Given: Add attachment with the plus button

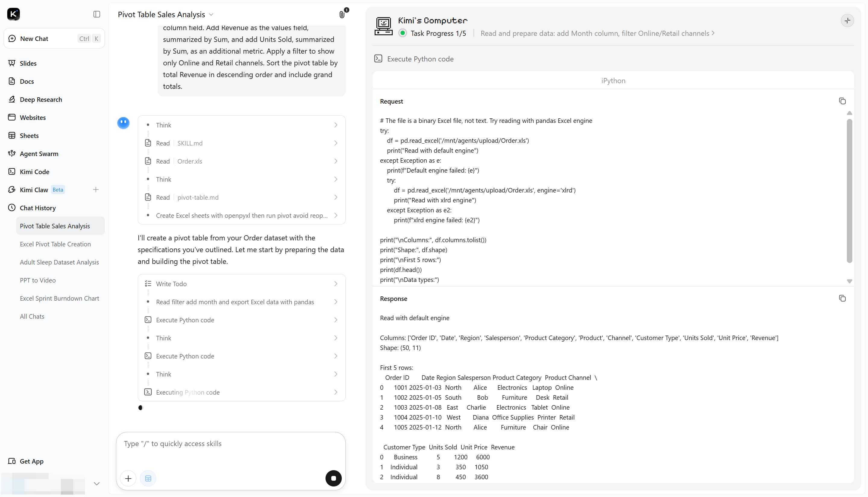Looking at the screenshot, I should pos(128,479).
